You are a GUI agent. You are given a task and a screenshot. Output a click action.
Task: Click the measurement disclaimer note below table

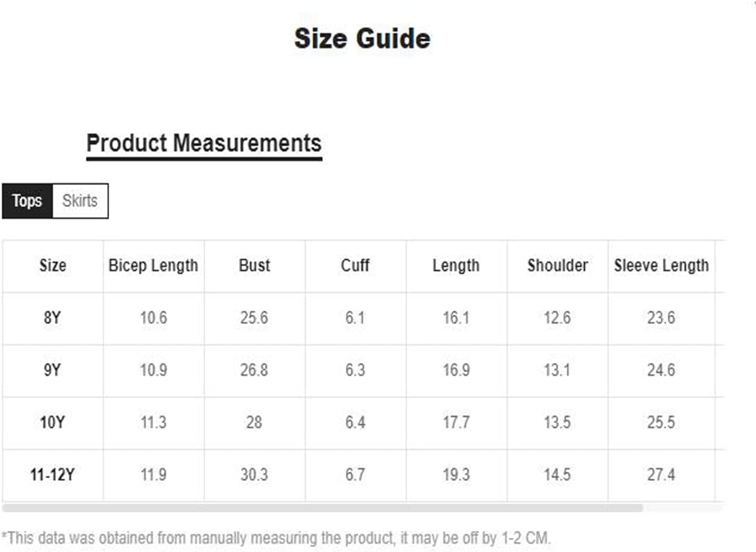[x=276, y=538]
